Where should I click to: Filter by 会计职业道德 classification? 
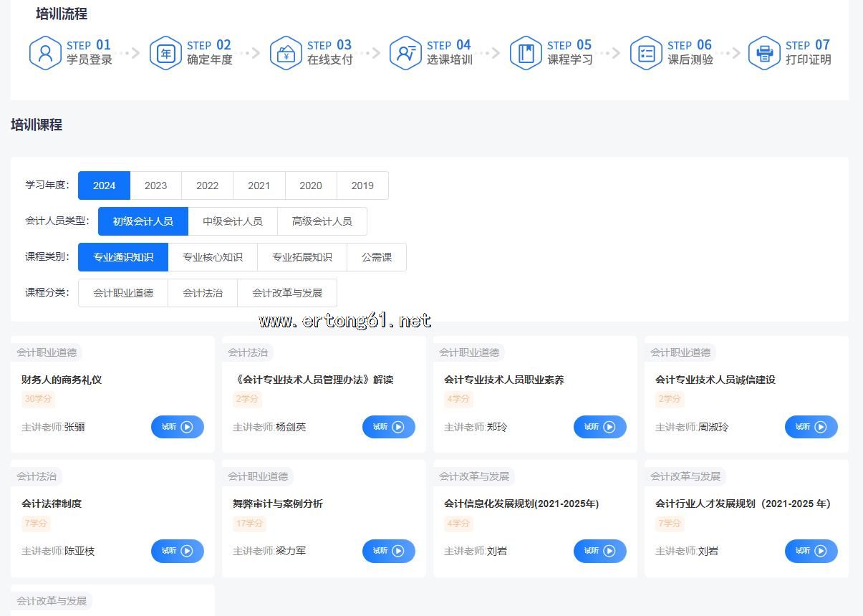pos(123,293)
